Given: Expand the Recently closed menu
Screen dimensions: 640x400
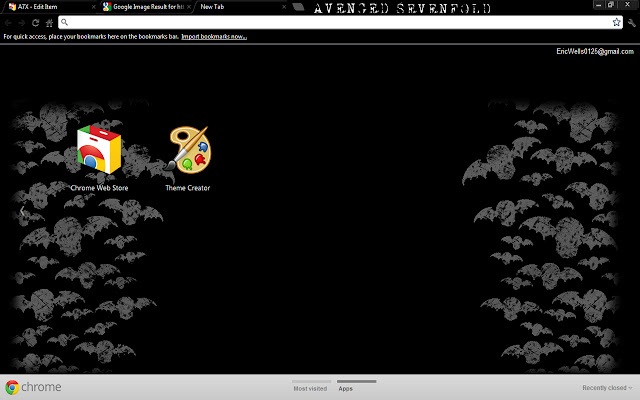Looking at the screenshot, I should [607, 388].
